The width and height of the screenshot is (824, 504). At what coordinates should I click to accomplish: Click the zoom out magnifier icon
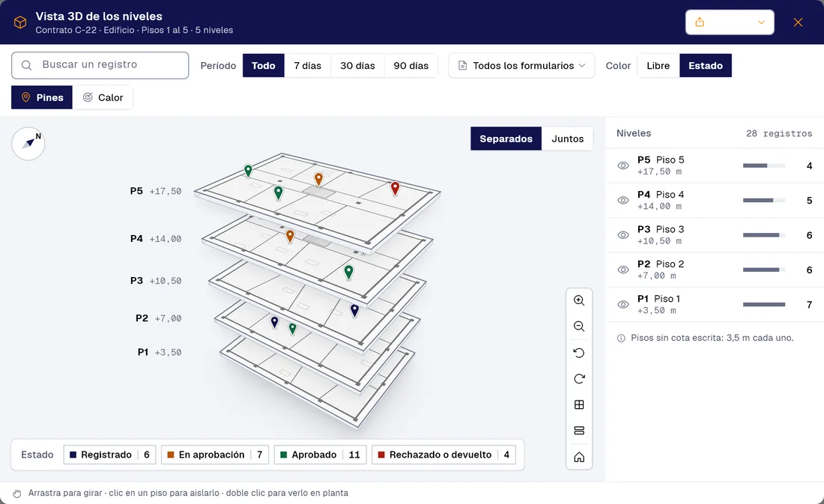point(579,327)
